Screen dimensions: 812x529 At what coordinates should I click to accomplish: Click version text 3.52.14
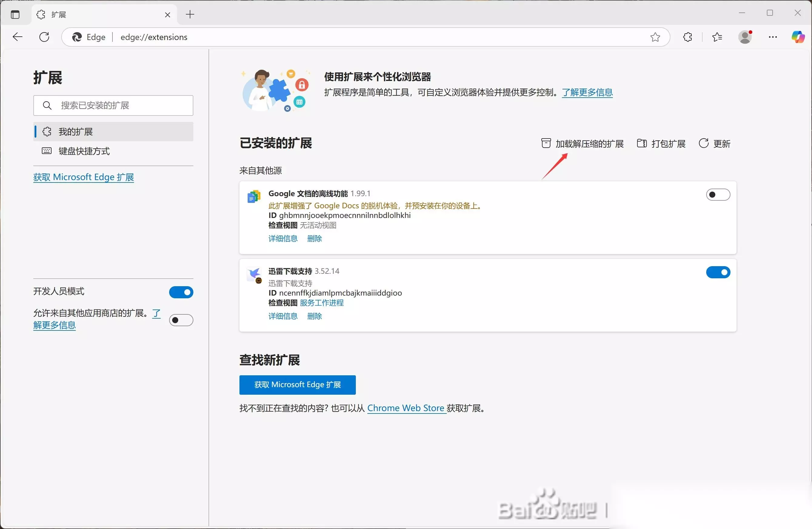327,271
